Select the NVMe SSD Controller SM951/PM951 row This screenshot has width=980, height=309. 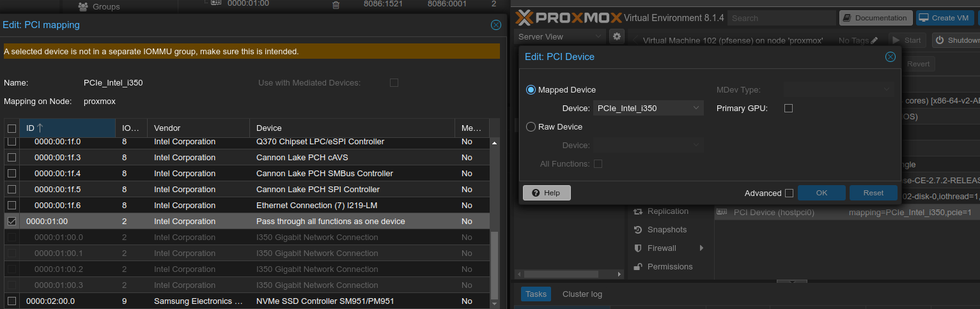247,301
